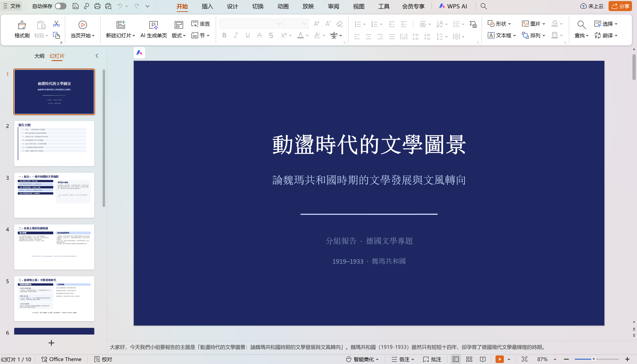Start slideshow with orange play button
This screenshot has width=637, height=364.
[x=499, y=359]
